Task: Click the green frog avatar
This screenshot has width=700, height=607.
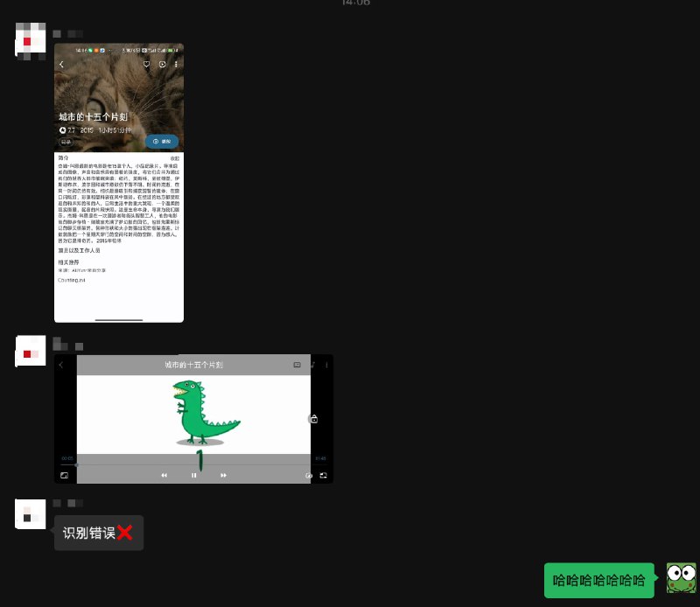Action: coord(681,579)
